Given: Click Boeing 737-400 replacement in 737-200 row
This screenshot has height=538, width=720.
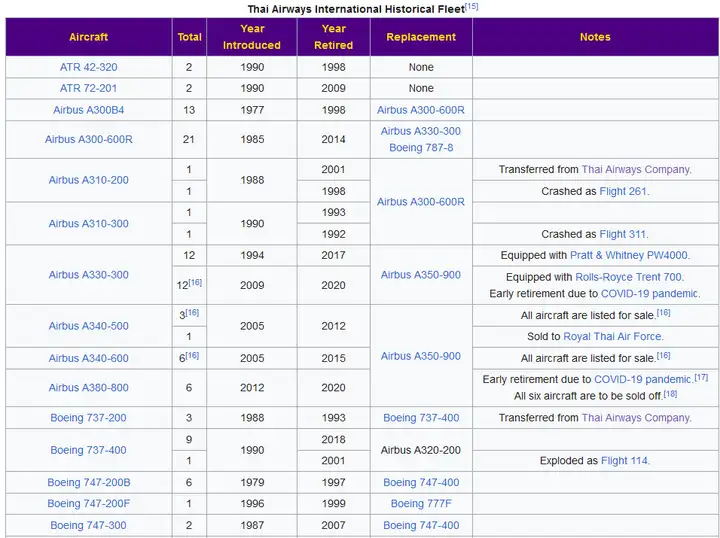Looking at the screenshot, I should 421,418.
